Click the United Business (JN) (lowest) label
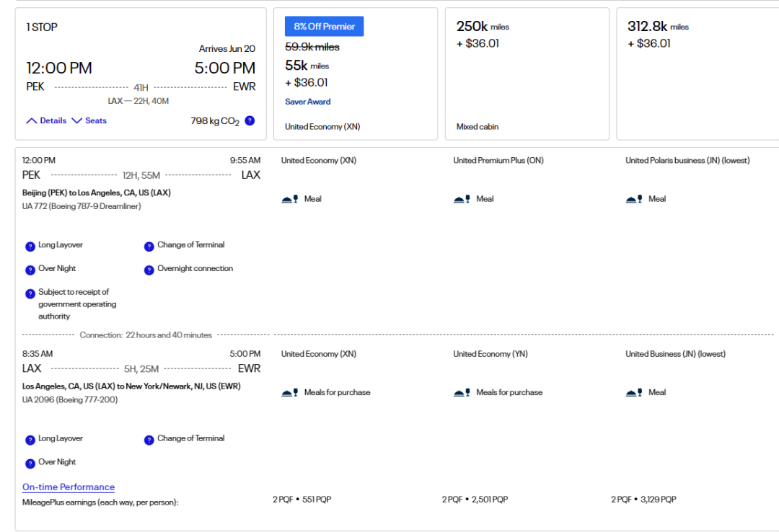The width and height of the screenshot is (779, 532). [x=676, y=354]
